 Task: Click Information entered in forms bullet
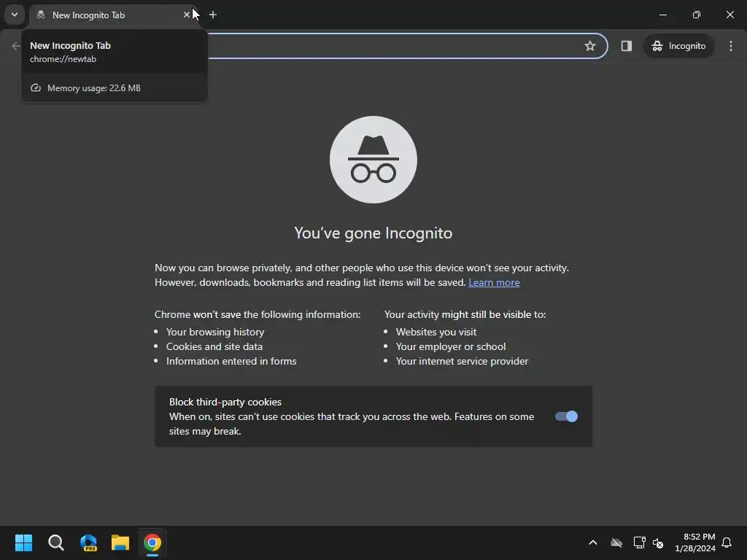click(x=231, y=361)
